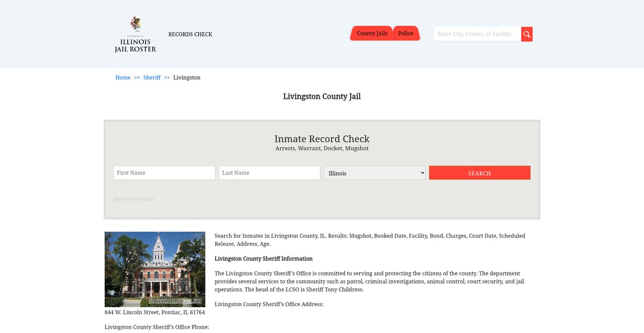Click the Sheriff's Office Phone label
Screen dimensions: 644x333
[157, 327]
